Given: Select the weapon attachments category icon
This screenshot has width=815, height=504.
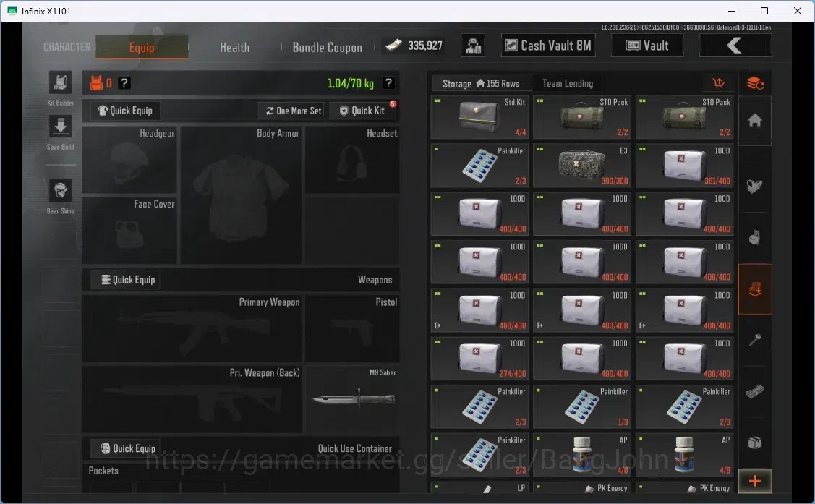Looking at the screenshot, I should [x=755, y=186].
